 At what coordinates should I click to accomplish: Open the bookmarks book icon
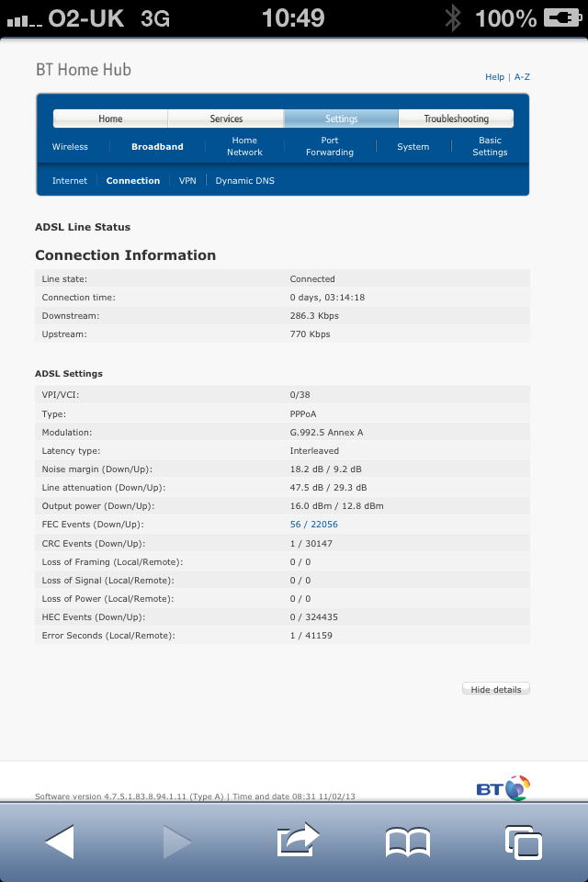pos(408,842)
